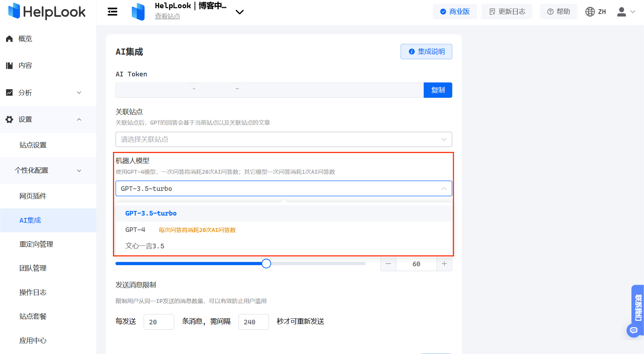Open the floating chat bubble icon
Screen dimensions: 644x354
[x=633, y=330]
